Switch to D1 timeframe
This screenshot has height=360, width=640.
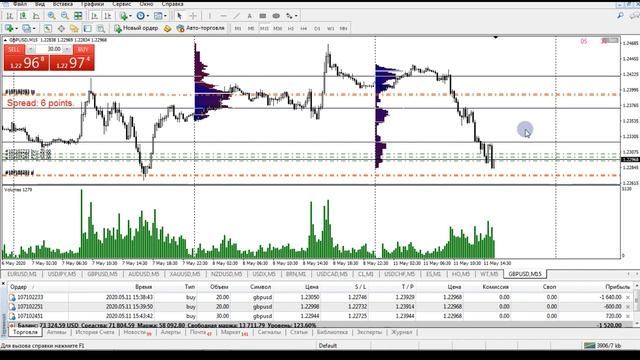pyautogui.click(x=317, y=28)
